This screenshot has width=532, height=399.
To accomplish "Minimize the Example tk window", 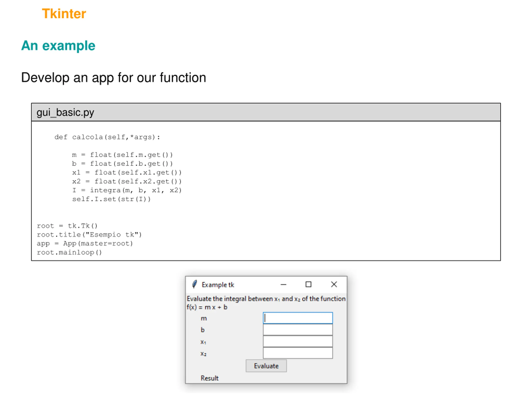I will tap(283, 284).
